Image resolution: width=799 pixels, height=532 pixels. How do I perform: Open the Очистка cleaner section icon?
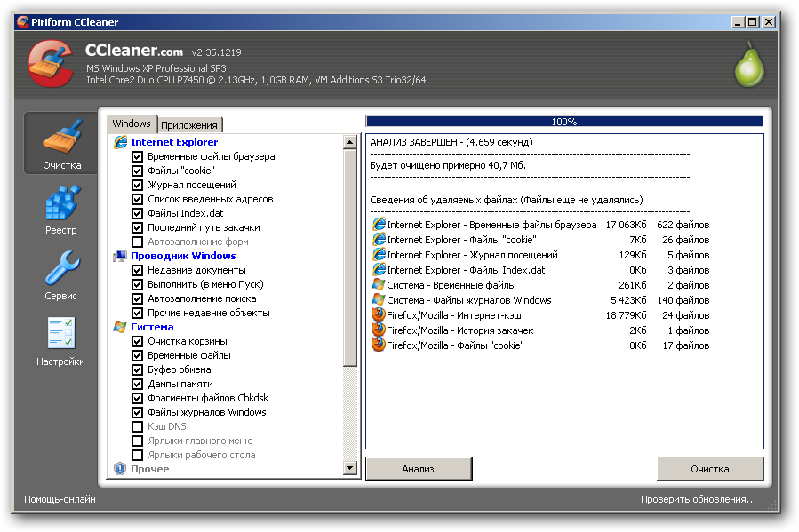61,137
